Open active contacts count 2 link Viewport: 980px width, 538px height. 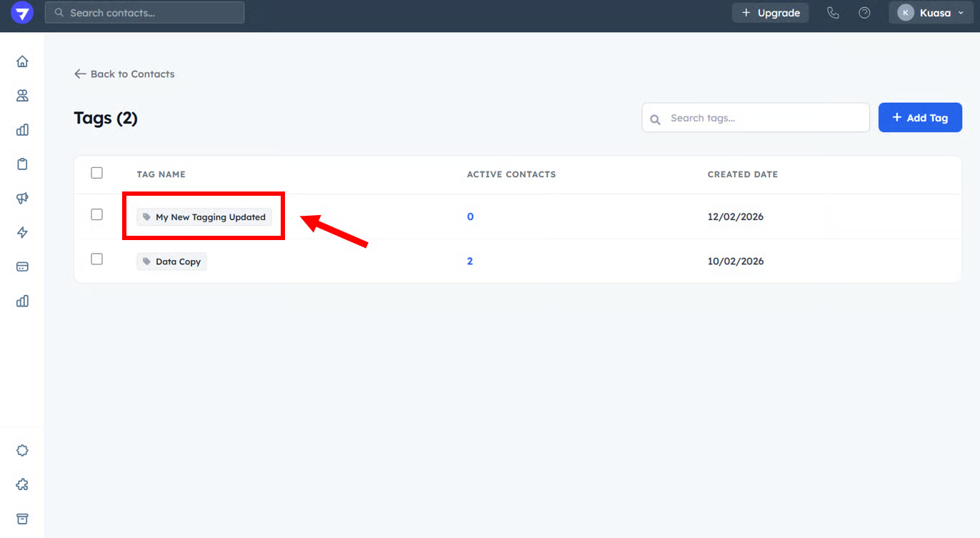(470, 261)
